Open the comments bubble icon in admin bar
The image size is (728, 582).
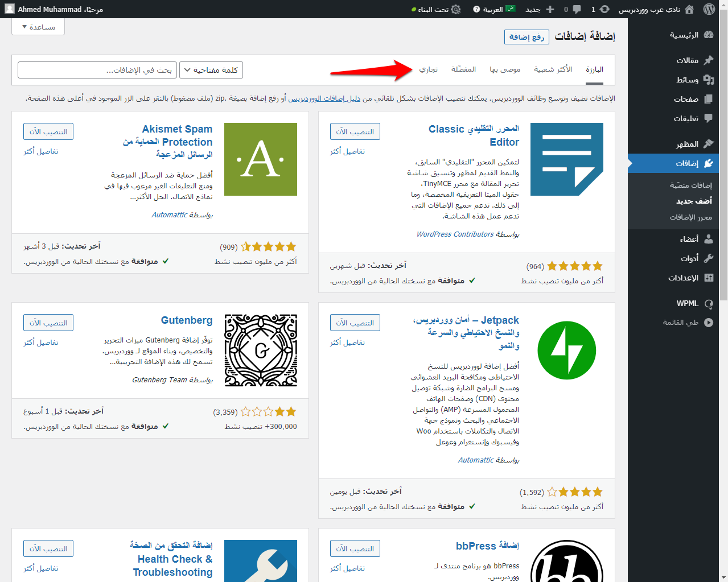577,9
